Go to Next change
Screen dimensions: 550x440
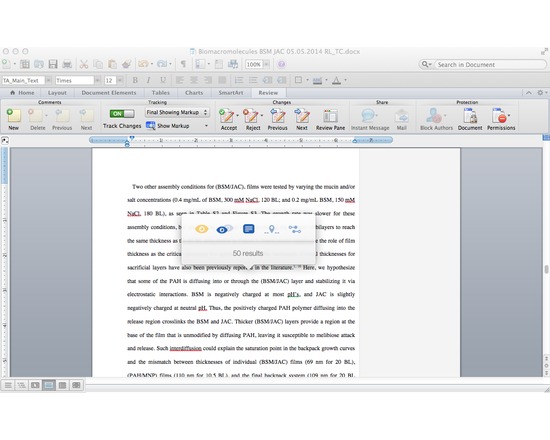pos(302,119)
